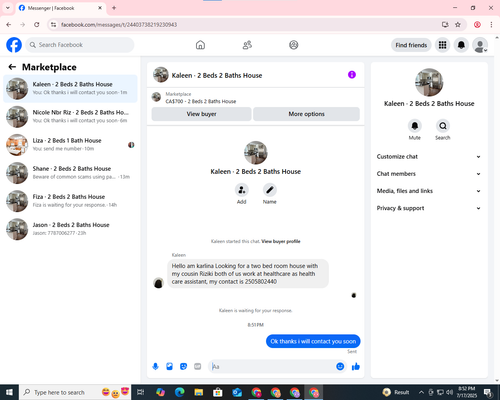
Task: Click the Add people icon
Action: [x=242, y=190]
